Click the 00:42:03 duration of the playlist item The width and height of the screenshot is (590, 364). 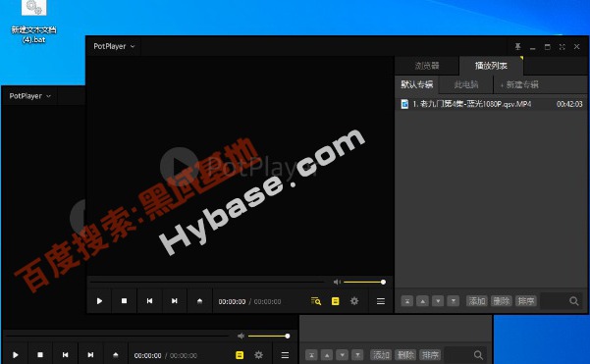click(569, 104)
